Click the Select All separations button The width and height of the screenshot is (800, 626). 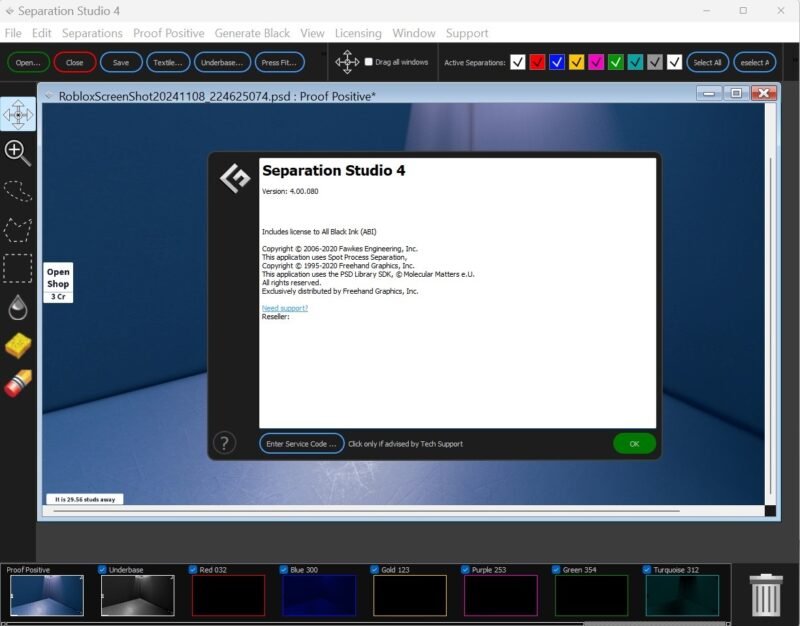707,62
